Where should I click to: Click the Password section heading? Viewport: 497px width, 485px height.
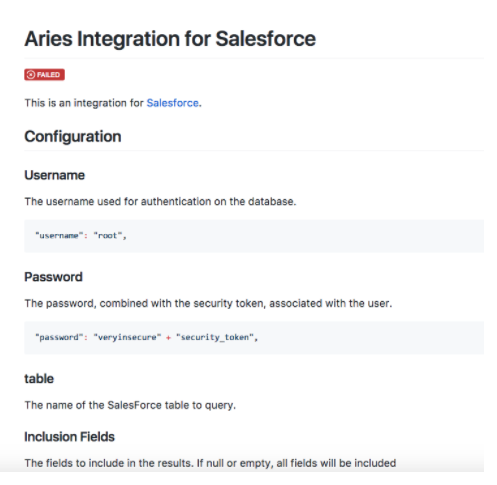[x=53, y=277]
